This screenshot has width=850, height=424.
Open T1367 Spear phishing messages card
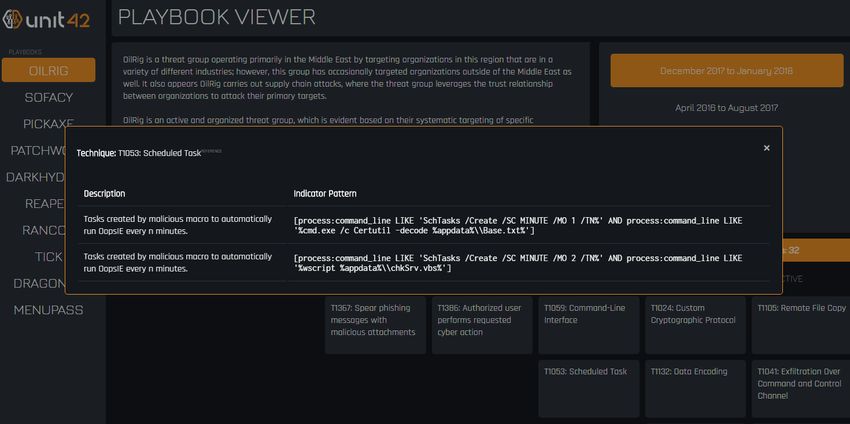click(x=375, y=325)
